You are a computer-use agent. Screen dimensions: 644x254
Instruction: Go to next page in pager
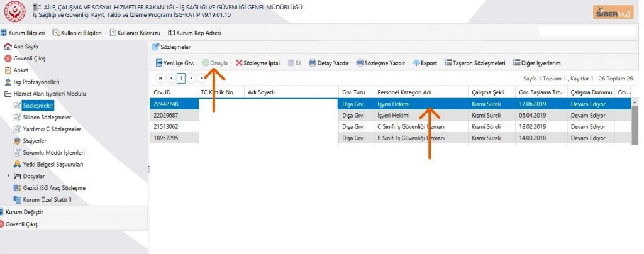click(191, 79)
